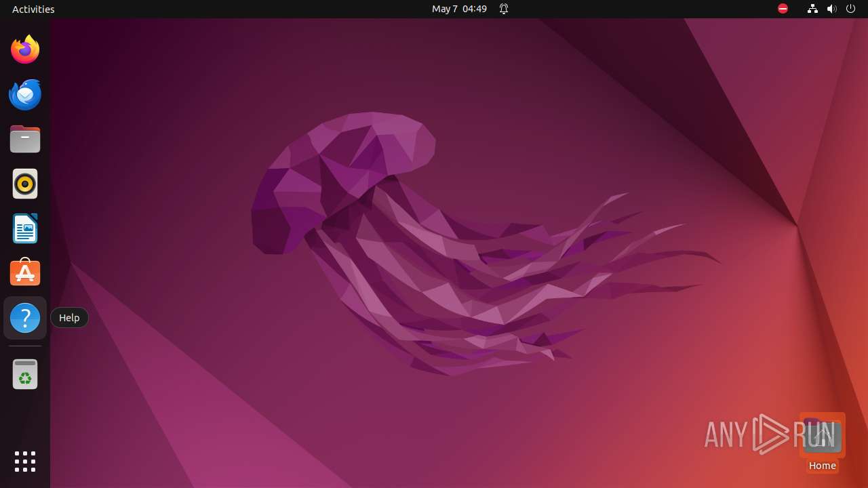Open the wired network status icon
The image size is (868, 488).
[812, 9]
